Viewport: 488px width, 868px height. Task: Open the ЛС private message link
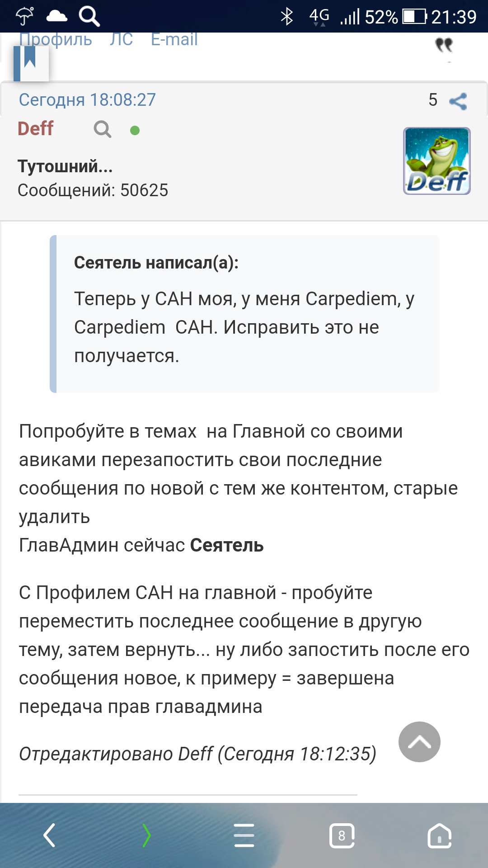click(122, 40)
